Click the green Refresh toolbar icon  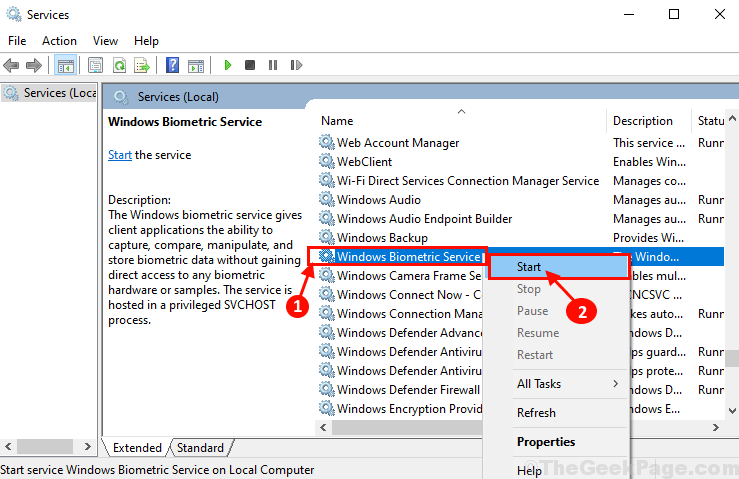click(x=119, y=65)
